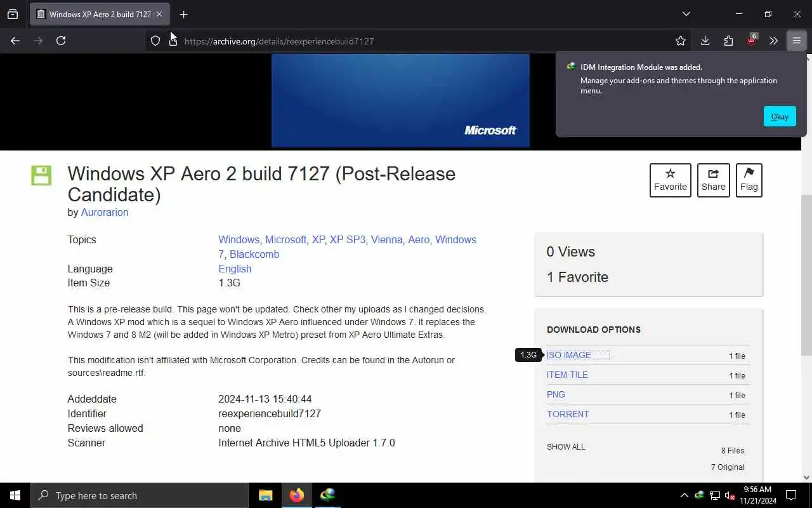Show hidden system tray icons
The width and height of the screenshot is (812, 508).
[684, 495]
